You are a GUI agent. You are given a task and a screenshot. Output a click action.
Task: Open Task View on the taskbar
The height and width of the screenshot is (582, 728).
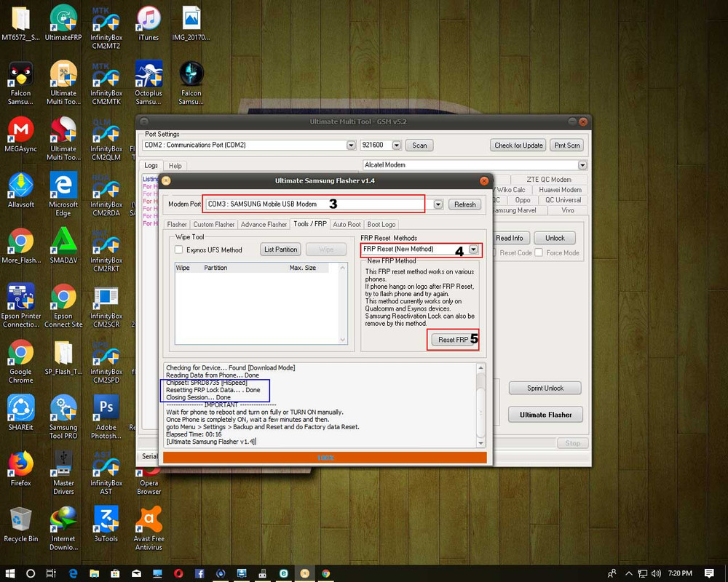(51, 573)
